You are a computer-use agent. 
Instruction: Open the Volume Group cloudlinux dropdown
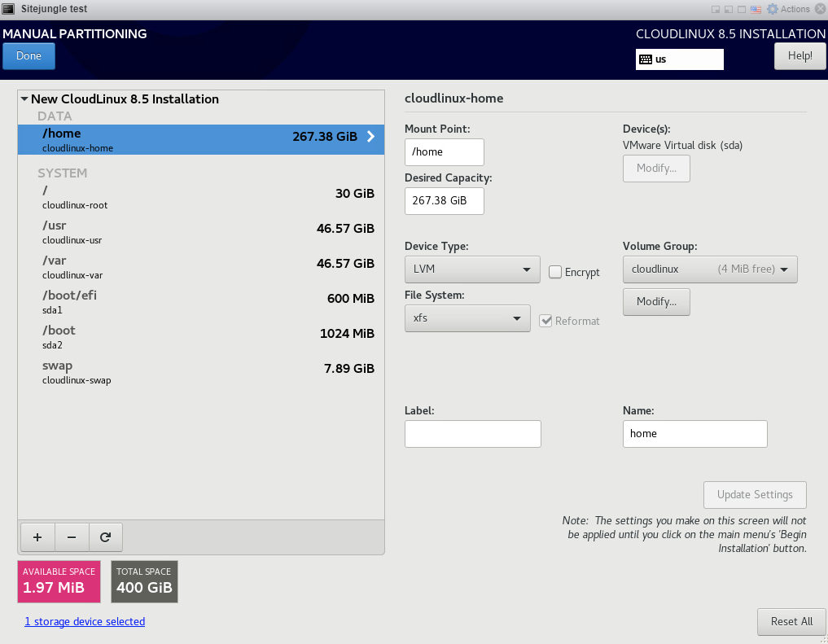[x=710, y=269]
